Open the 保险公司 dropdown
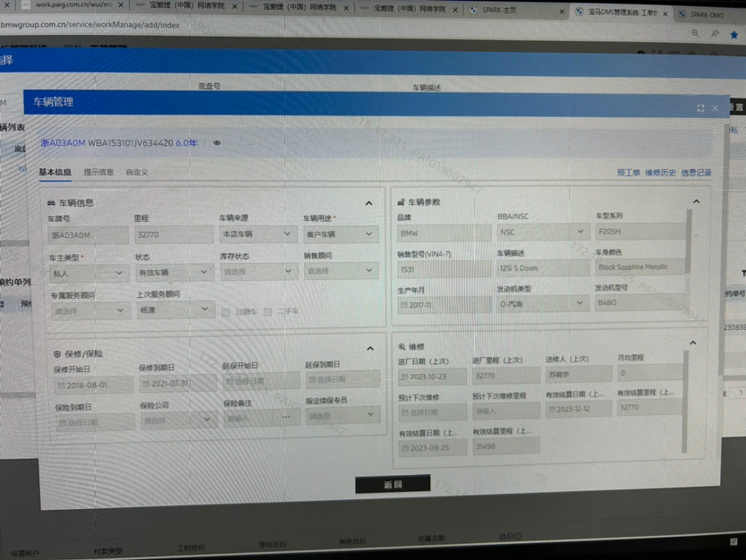Screen dimensions: 746x560 pyautogui.click(x=178, y=420)
